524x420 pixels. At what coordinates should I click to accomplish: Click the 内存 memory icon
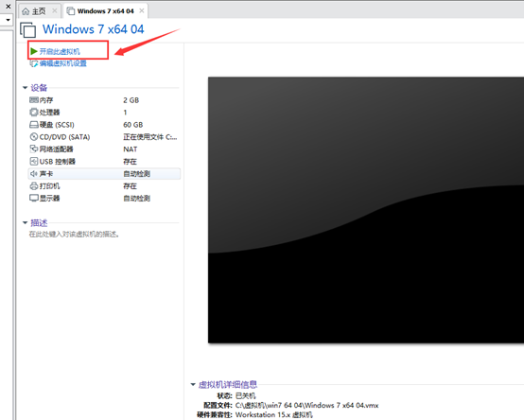tap(34, 100)
